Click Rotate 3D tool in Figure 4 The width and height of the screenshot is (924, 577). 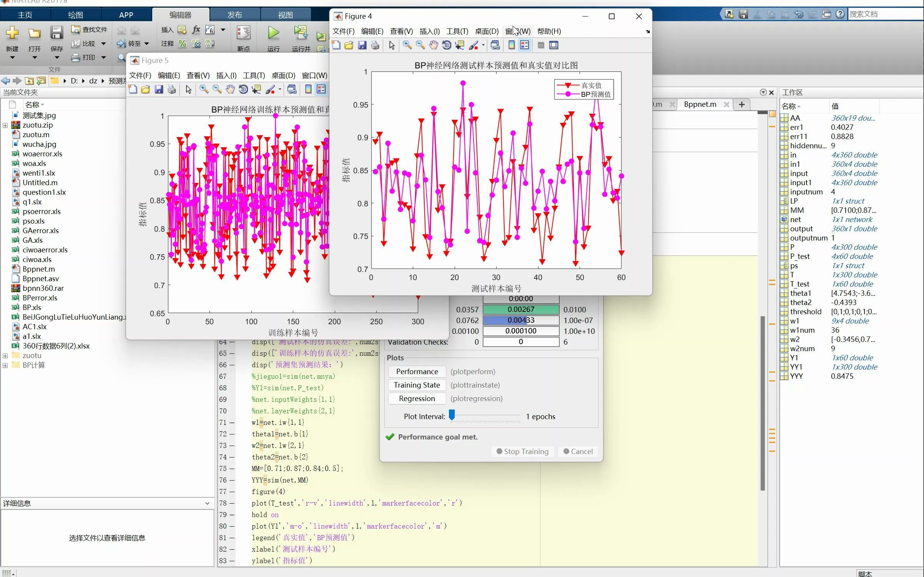(x=446, y=45)
